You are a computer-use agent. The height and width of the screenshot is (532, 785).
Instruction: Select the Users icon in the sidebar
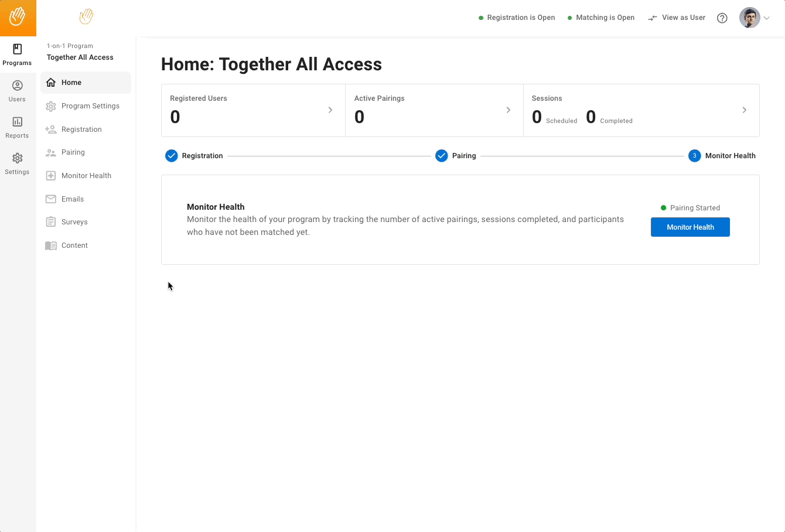(x=17, y=90)
